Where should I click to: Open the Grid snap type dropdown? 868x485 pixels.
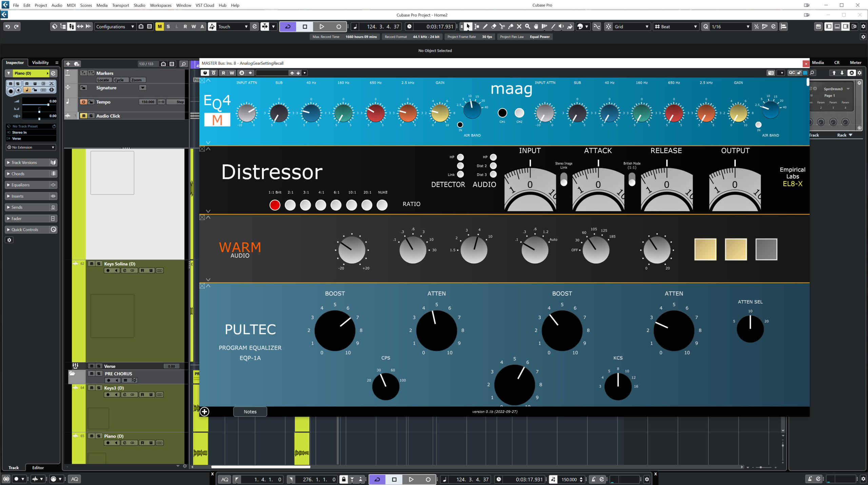[632, 26]
